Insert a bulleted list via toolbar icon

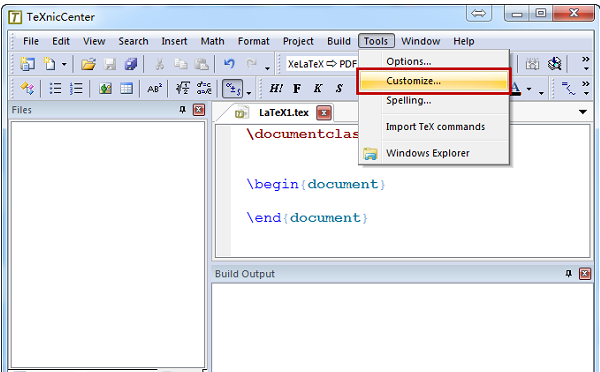click(55, 88)
